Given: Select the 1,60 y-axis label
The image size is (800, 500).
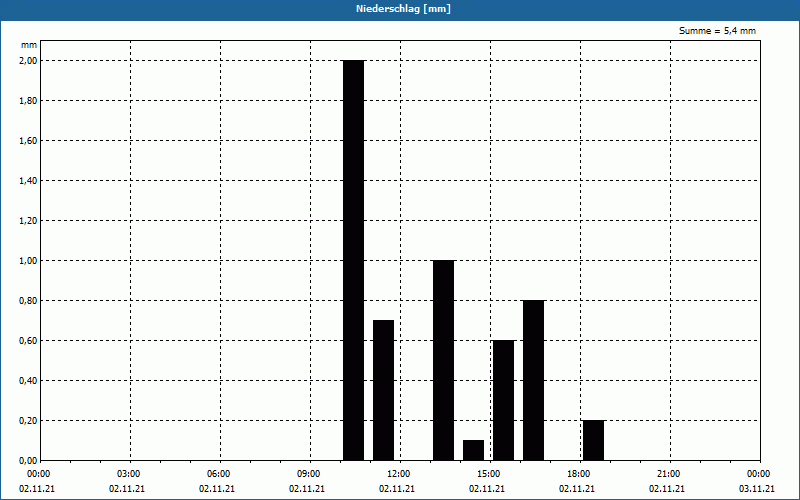Looking at the screenshot, I should (28, 141).
